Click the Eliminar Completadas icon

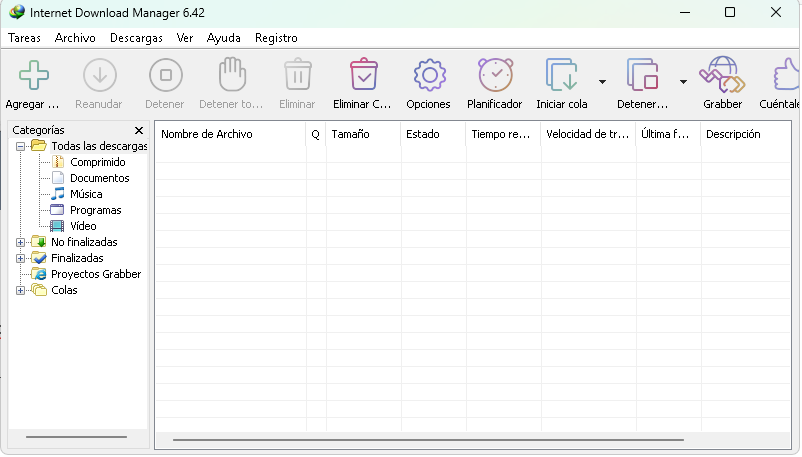click(363, 76)
